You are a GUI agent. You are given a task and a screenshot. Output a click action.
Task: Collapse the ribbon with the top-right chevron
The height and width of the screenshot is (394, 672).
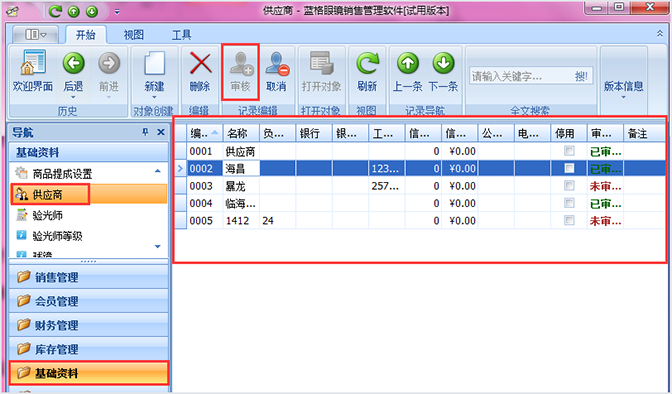tap(660, 33)
